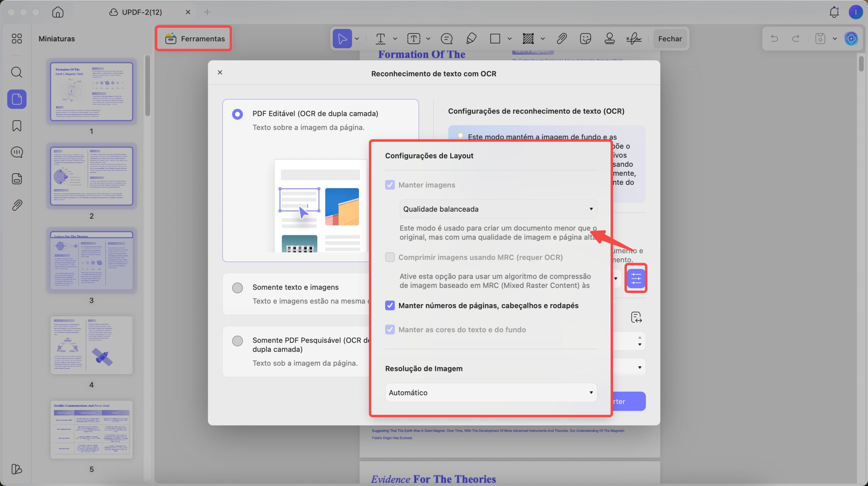868x486 pixels.
Task: Open page 3 thumbnail
Action: click(92, 260)
